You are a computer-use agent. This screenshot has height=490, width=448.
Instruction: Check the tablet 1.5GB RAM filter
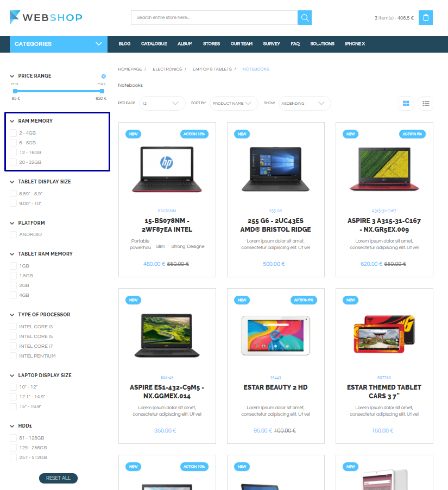[x=13, y=276]
